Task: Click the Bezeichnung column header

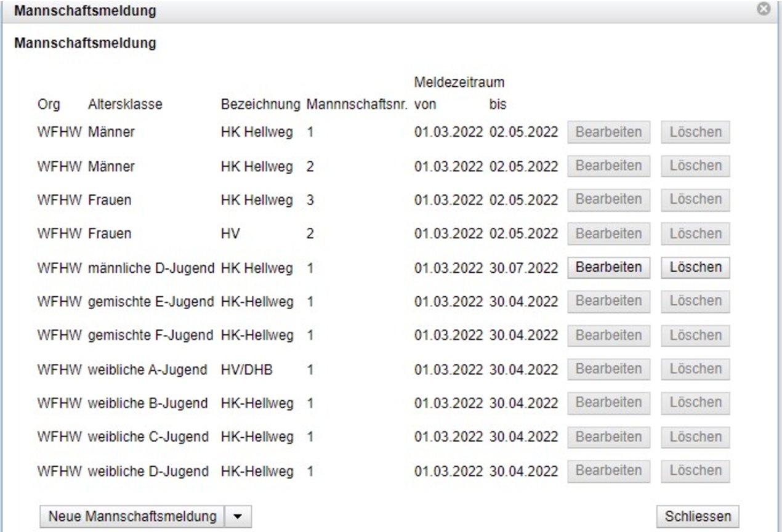Action: click(261, 105)
